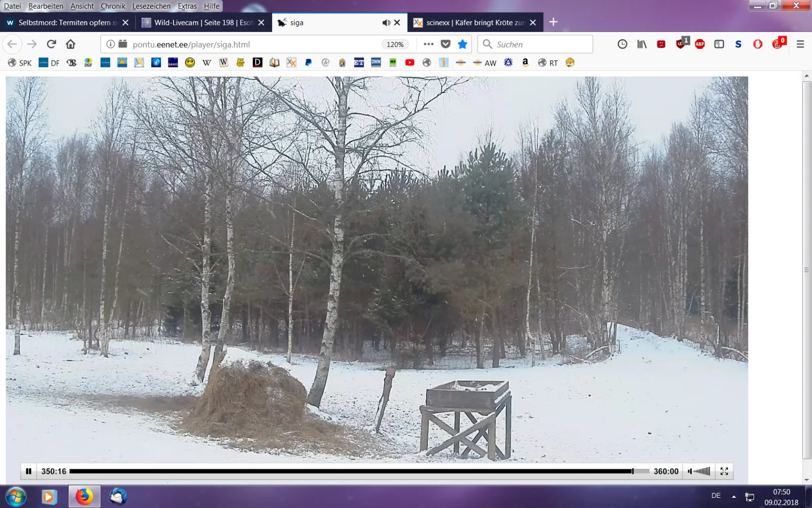Open the page actions three-dot menu
The width and height of the screenshot is (812, 508).
pos(428,44)
